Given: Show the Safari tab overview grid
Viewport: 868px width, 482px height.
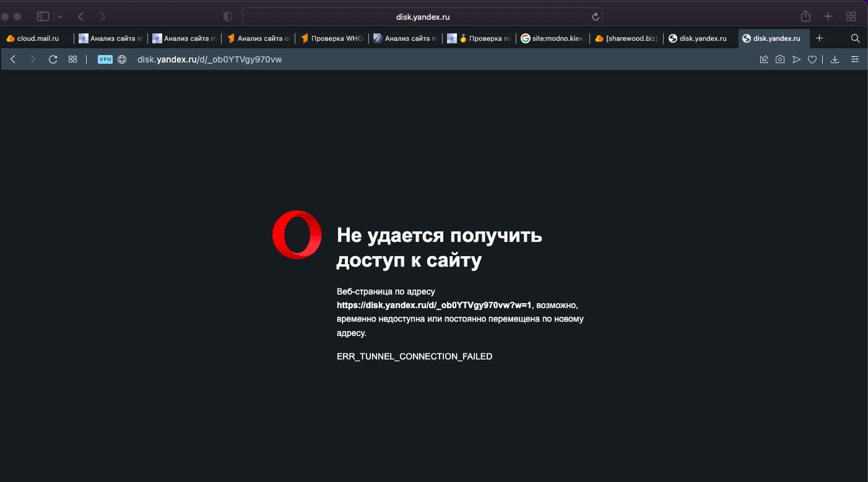Looking at the screenshot, I should pos(851,17).
